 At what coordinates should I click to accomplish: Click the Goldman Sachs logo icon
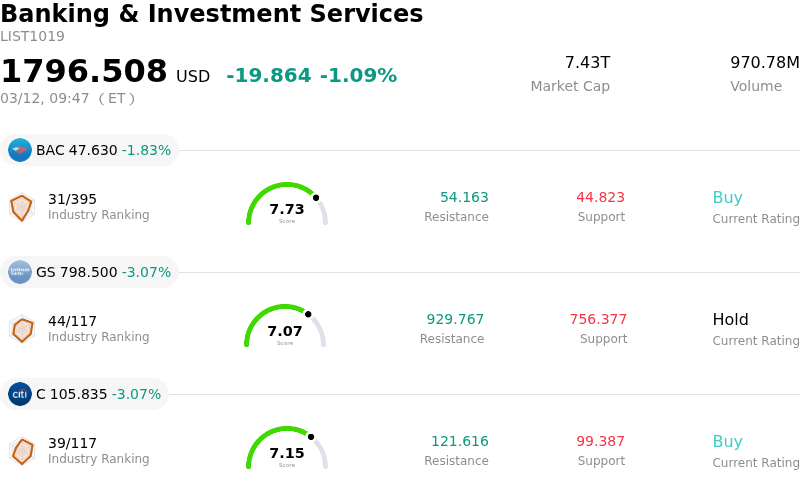click(x=20, y=272)
